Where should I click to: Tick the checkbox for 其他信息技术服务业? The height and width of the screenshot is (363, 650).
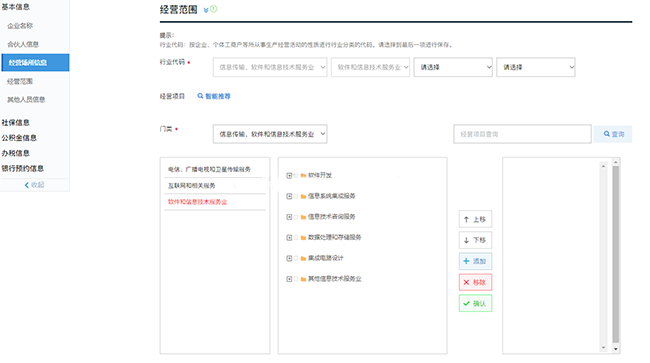click(x=296, y=279)
